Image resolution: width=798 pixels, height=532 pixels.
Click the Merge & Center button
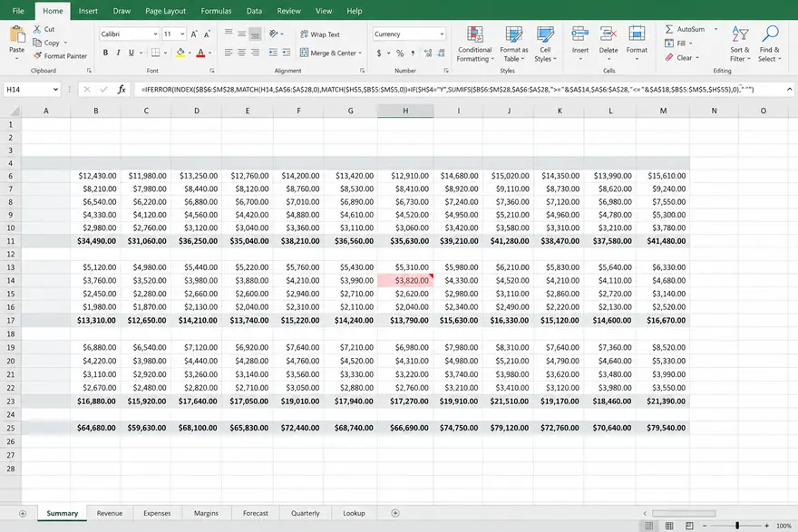coord(331,53)
